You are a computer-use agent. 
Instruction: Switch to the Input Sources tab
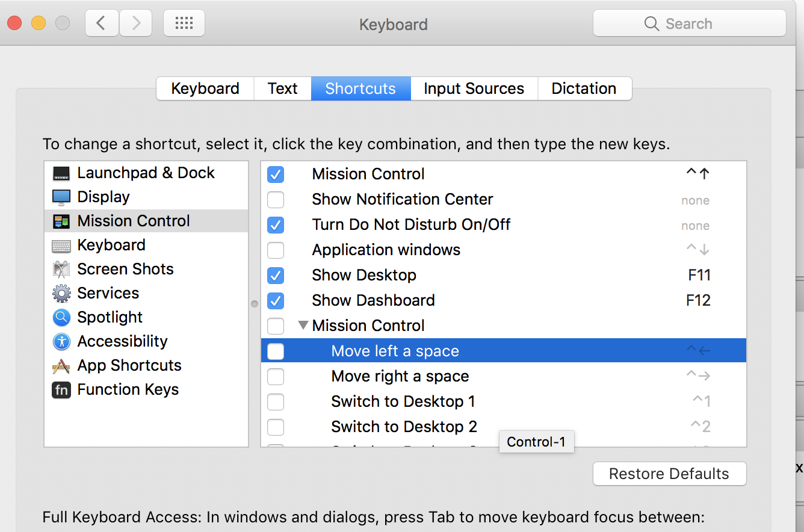(x=474, y=88)
